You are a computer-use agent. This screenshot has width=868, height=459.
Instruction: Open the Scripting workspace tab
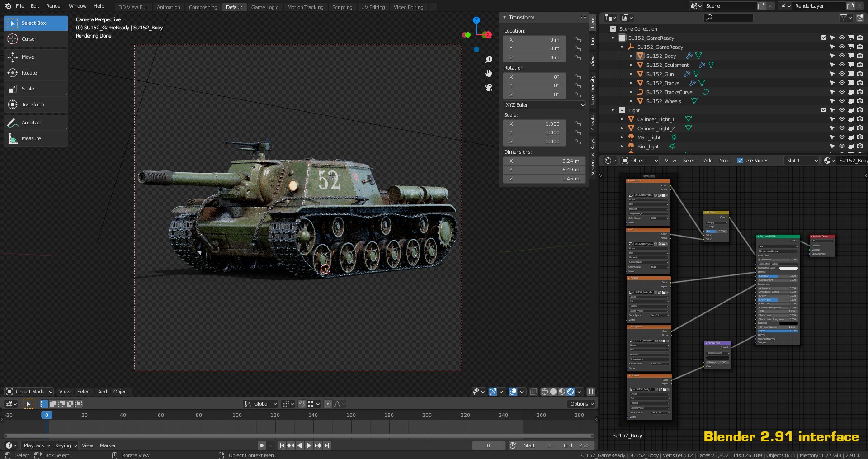[342, 7]
